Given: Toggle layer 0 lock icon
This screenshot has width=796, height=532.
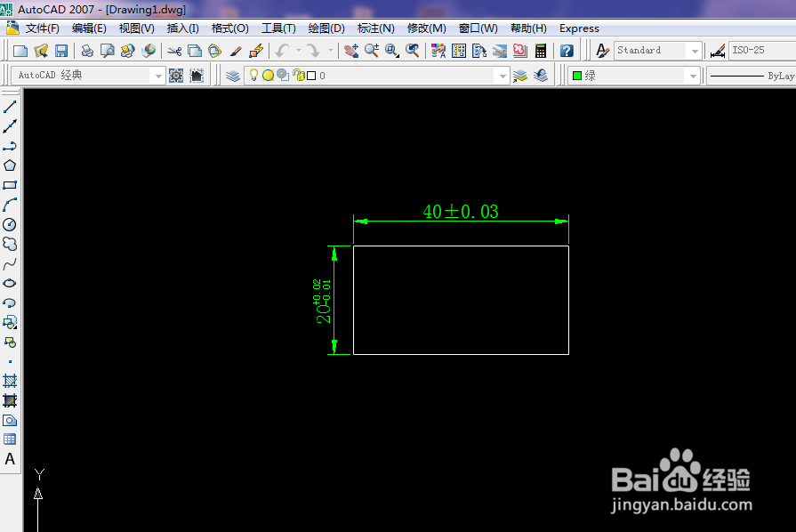Looking at the screenshot, I should point(299,75).
